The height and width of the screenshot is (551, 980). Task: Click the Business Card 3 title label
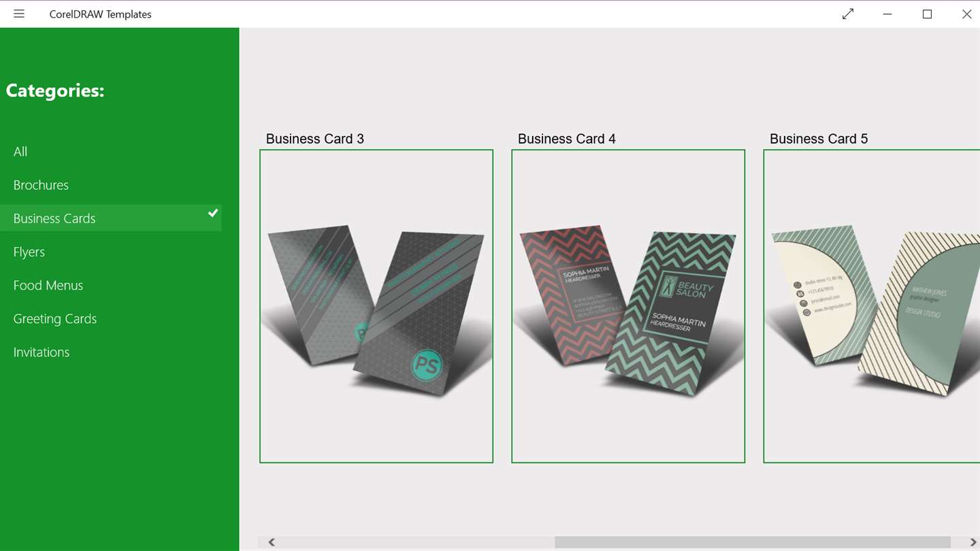click(x=315, y=139)
